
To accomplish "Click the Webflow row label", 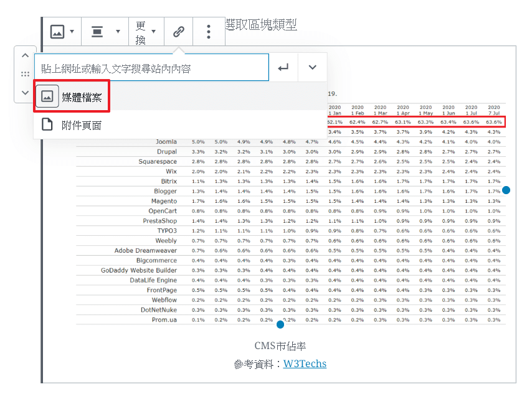I will click(x=164, y=300).
